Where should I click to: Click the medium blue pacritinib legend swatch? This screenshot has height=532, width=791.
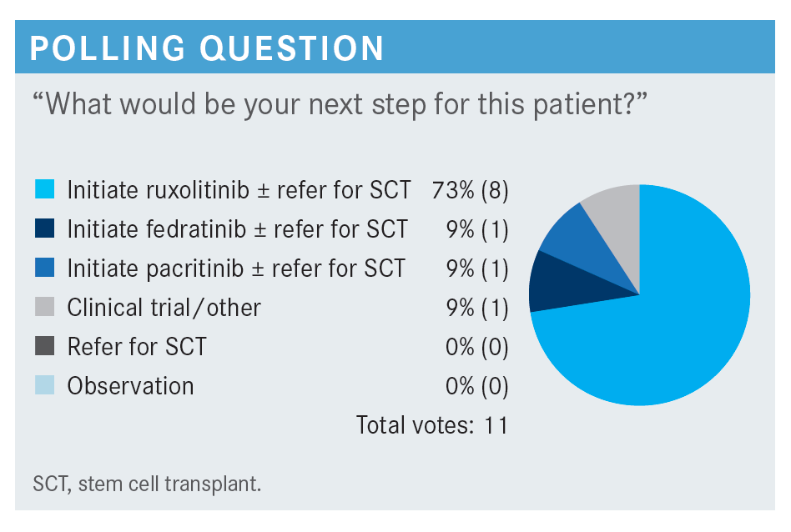point(44,268)
